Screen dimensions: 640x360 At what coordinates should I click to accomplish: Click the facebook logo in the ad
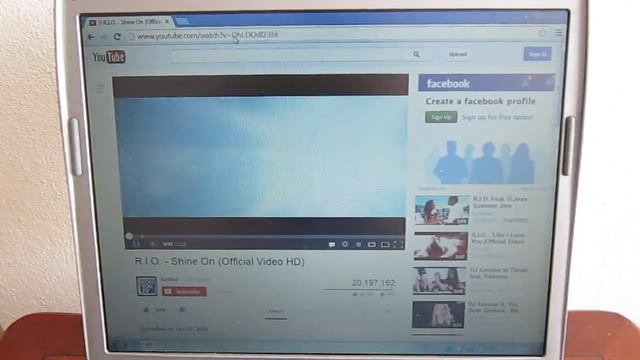(448, 84)
